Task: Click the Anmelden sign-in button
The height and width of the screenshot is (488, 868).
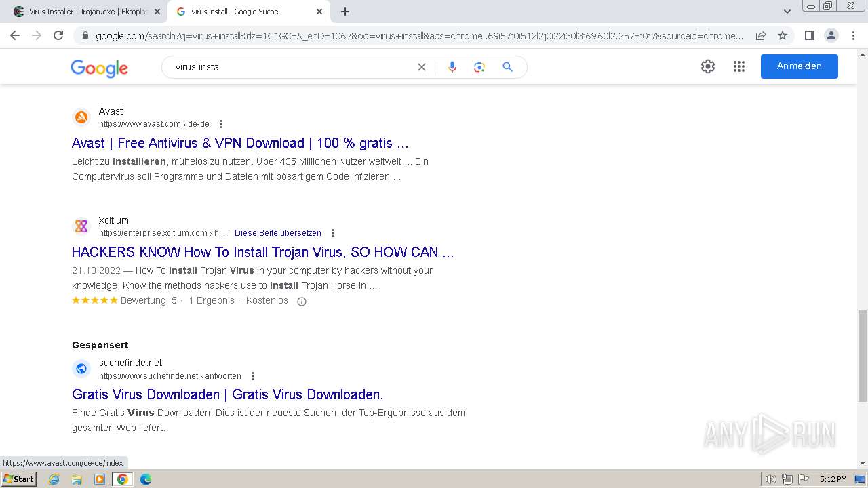Action: (800, 66)
